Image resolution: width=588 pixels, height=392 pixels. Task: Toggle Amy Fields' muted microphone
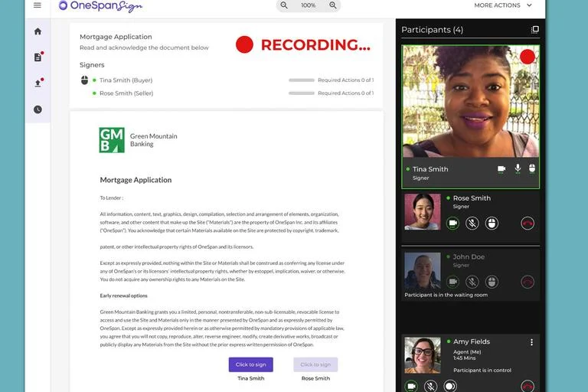pyautogui.click(x=431, y=386)
